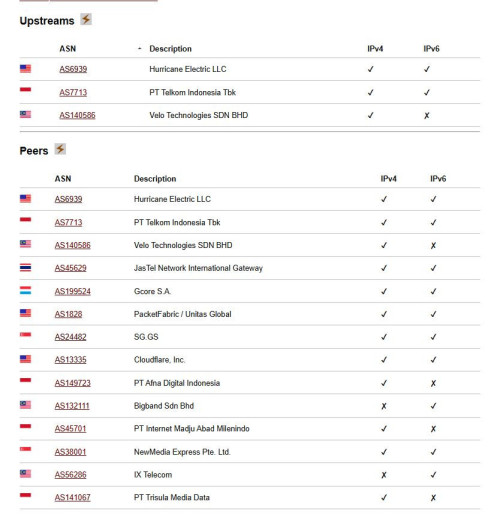Sort Upstreams table by ASN column header
Viewport: 500px width, 529px height.
click(x=67, y=49)
